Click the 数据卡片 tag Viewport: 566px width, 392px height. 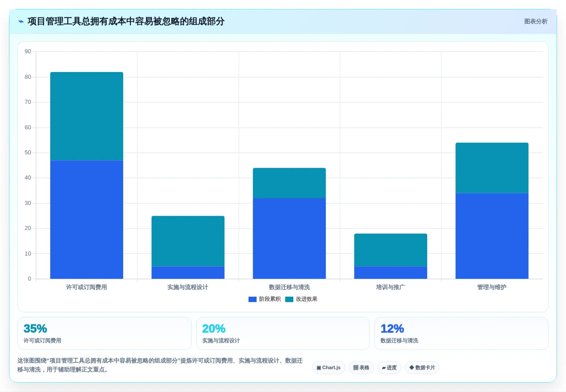[422, 367]
